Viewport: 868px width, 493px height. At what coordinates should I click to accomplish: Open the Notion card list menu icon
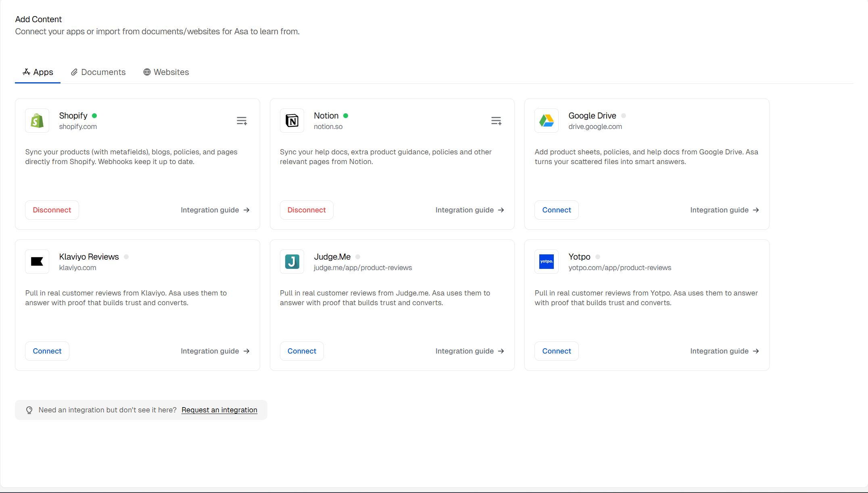[496, 121]
